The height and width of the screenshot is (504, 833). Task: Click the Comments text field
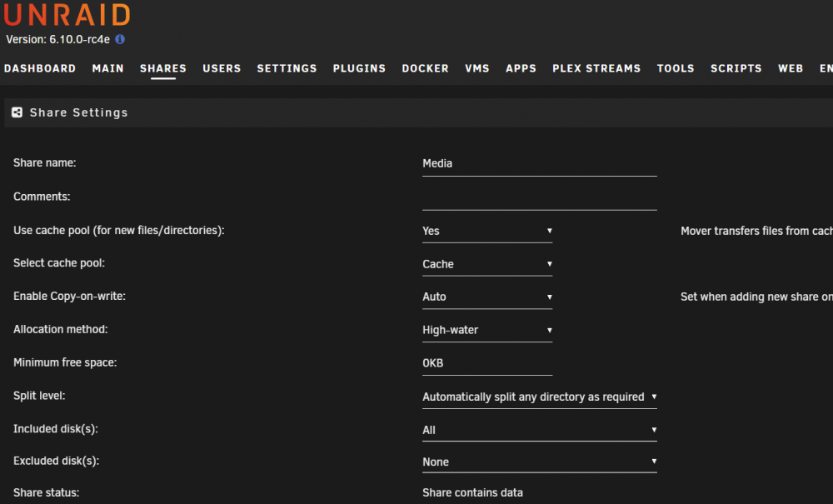(x=540, y=197)
